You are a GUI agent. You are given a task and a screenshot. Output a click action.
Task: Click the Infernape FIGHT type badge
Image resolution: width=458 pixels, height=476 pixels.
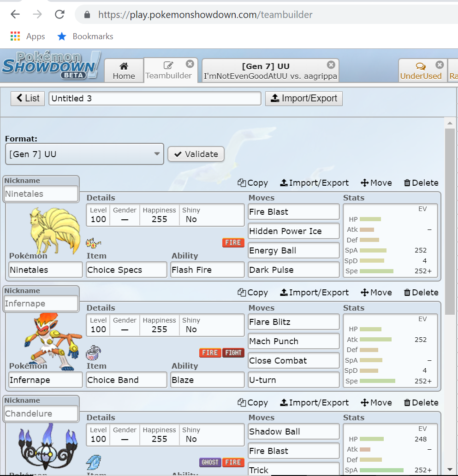point(233,353)
